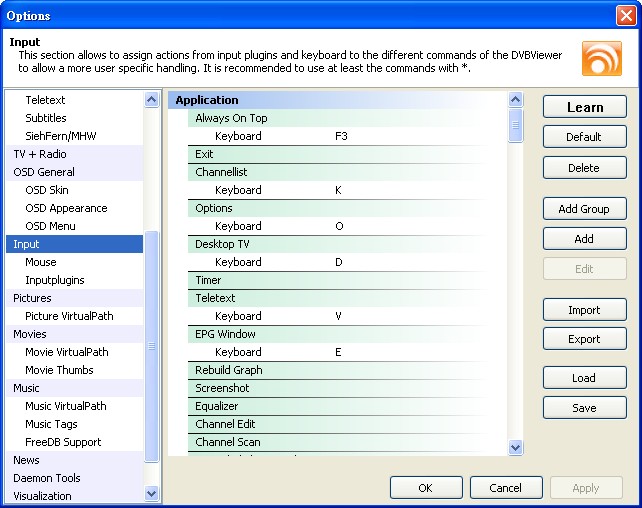Open the Inputplugins settings page
The width and height of the screenshot is (642, 508).
click(x=55, y=280)
